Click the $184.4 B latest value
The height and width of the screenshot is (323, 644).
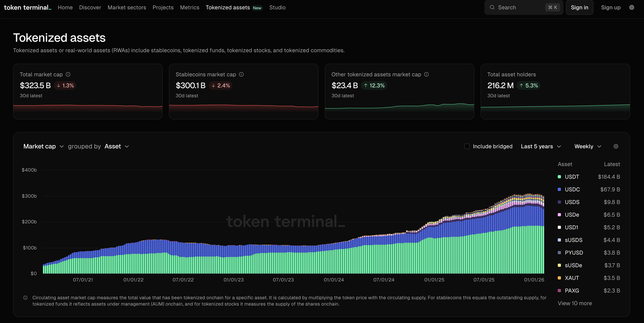point(609,177)
